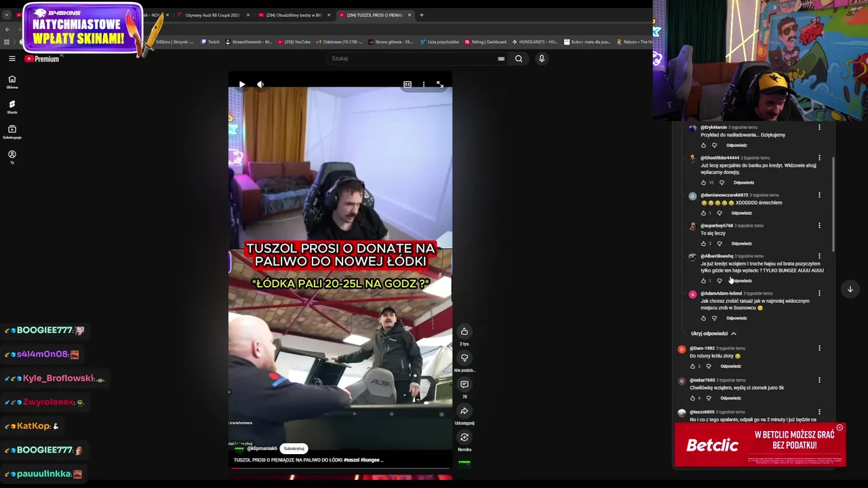Open Subskrypcje in the sidebar

pos(12,132)
